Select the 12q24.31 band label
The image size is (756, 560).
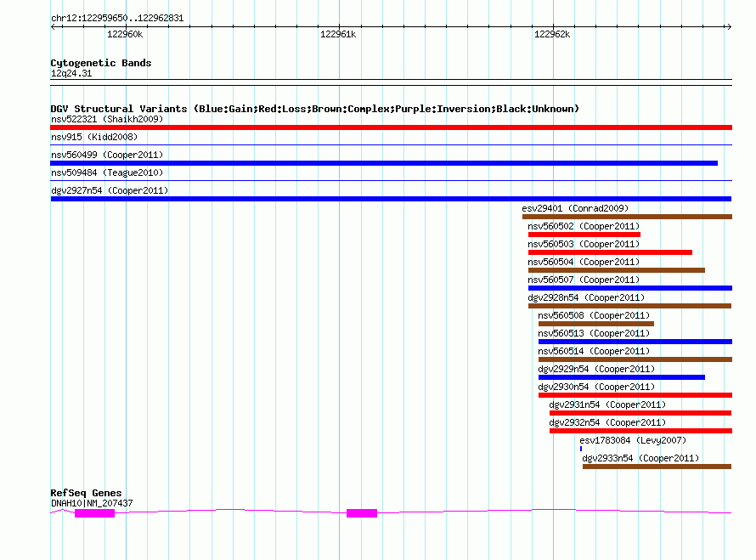coord(71,73)
